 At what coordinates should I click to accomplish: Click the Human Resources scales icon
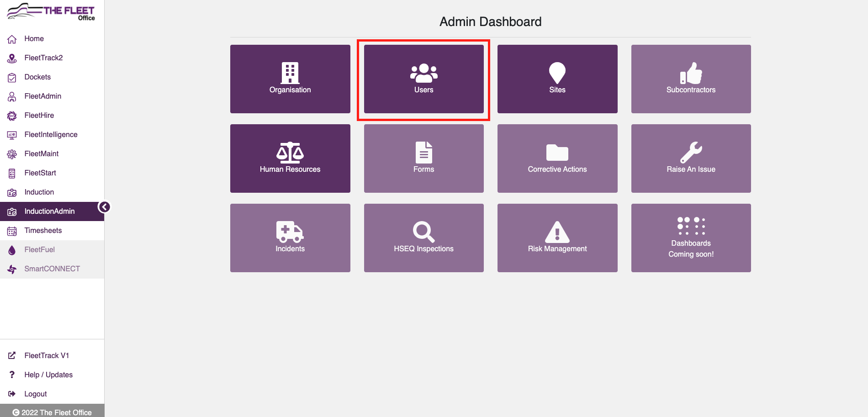[x=290, y=153]
